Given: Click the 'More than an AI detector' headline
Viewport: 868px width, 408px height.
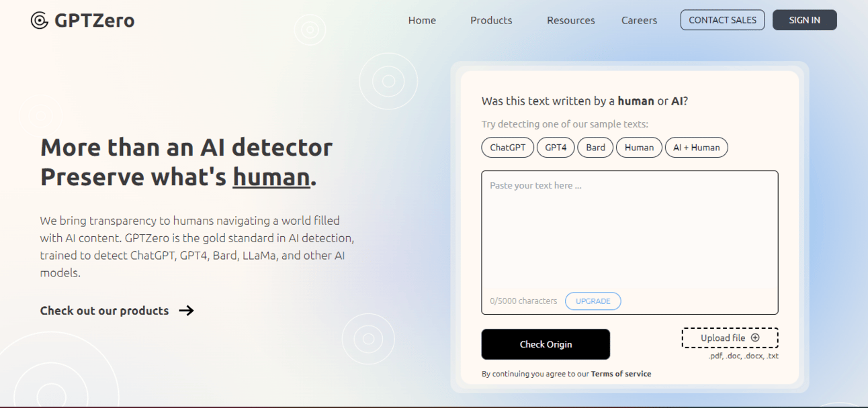Looking at the screenshot, I should [x=187, y=147].
